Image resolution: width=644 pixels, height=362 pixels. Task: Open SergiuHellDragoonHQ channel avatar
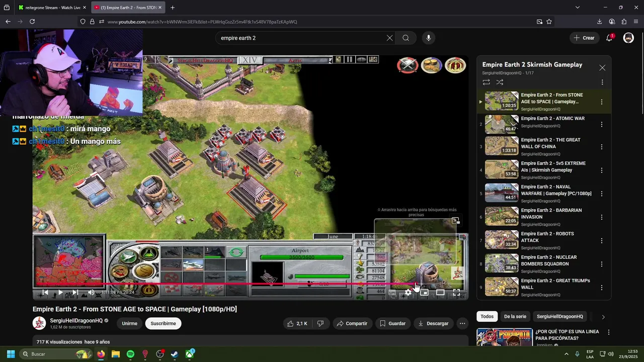[x=39, y=323]
